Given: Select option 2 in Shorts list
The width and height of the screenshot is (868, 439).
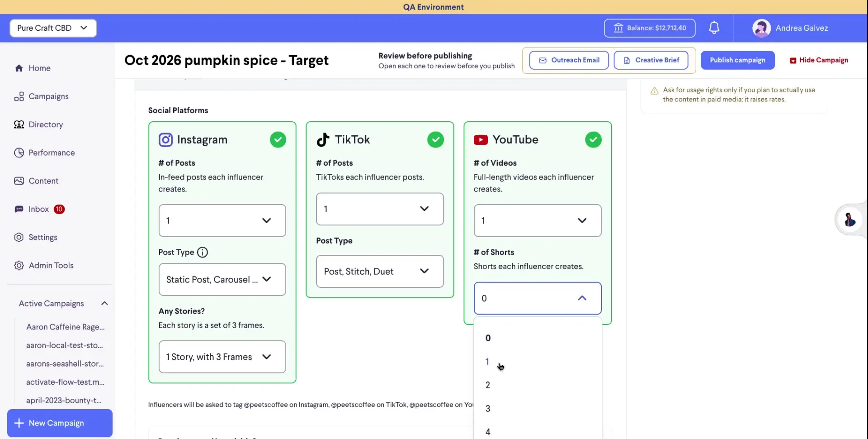Looking at the screenshot, I should pos(538,385).
